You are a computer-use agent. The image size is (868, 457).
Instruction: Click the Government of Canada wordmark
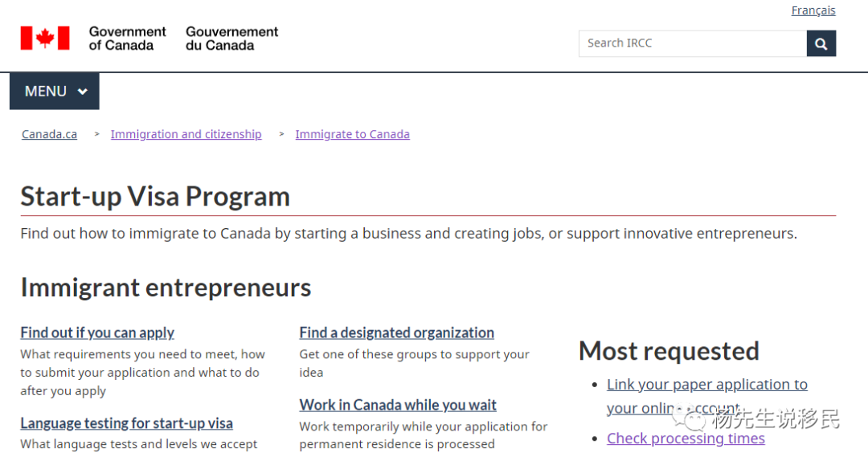pos(127,39)
